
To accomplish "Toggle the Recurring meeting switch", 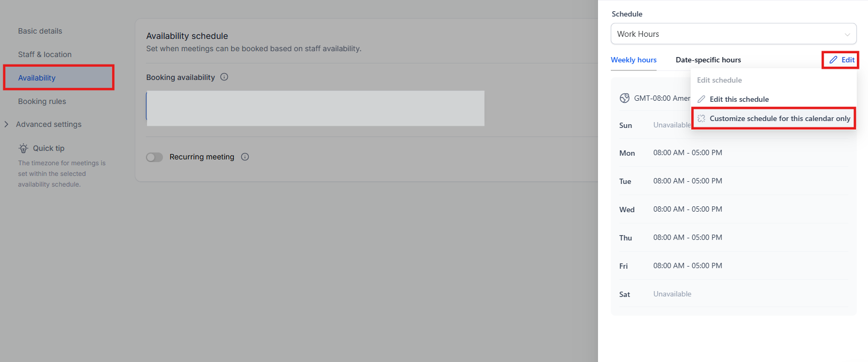I will pos(154,157).
